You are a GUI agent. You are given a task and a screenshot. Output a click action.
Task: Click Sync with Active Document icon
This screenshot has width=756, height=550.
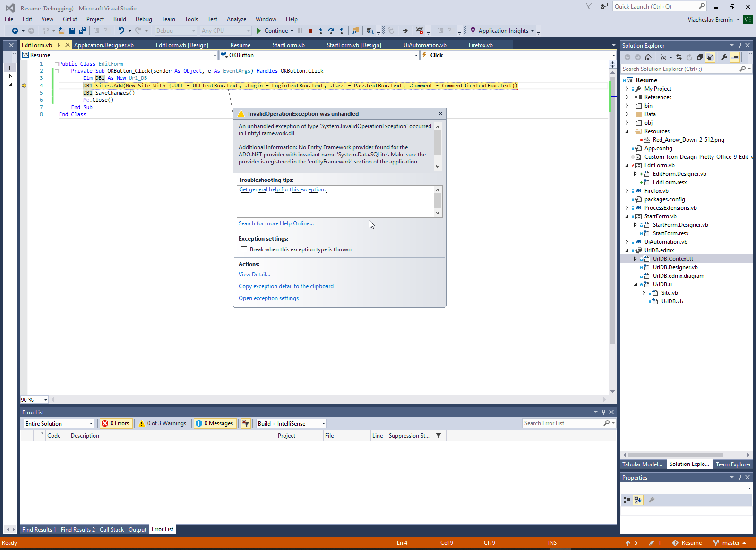[x=679, y=57]
